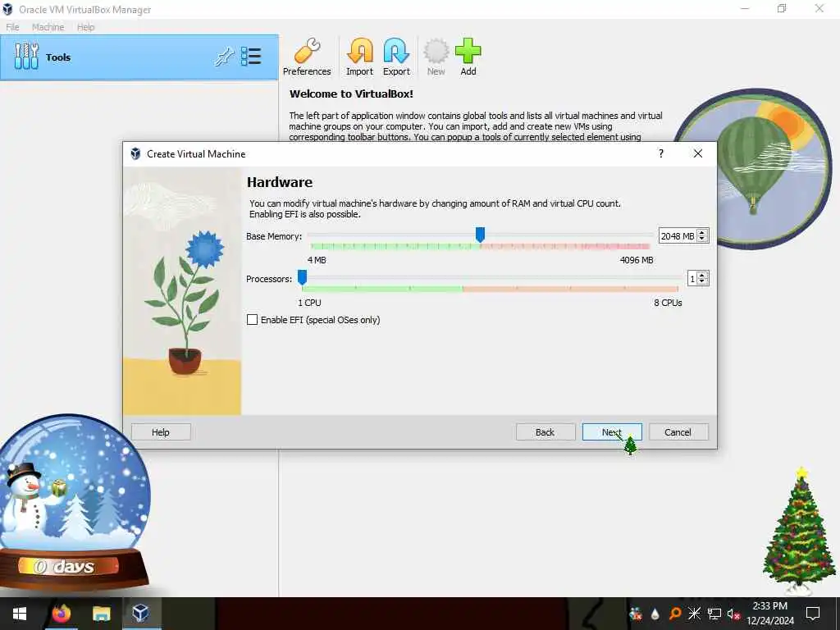Image resolution: width=840 pixels, height=630 pixels.
Task: Open the File menu
Action: pyautogui.click(x=12, y=27)
